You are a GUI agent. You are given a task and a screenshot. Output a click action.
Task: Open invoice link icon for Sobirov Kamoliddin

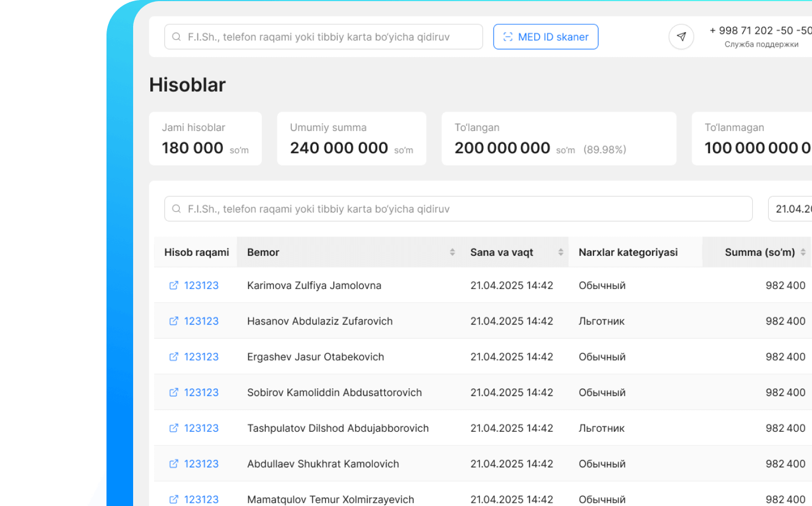tap(174, 392)
